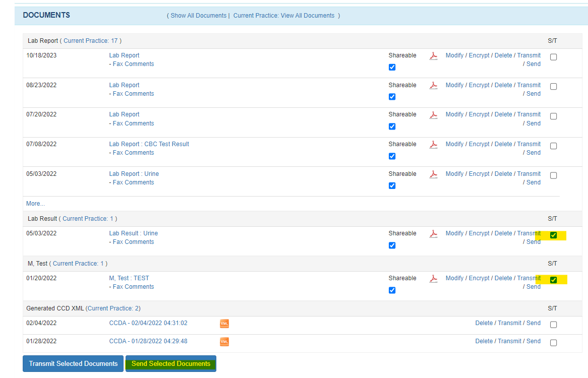This screenshot has height=378, width=588.
Task: Uncheck Shareable for 10/18/2023 Lab Report
Action: [392, 67]
